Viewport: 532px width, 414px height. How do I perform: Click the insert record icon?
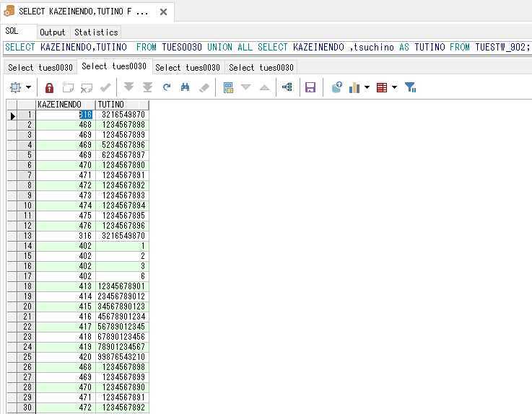[68, 87]
